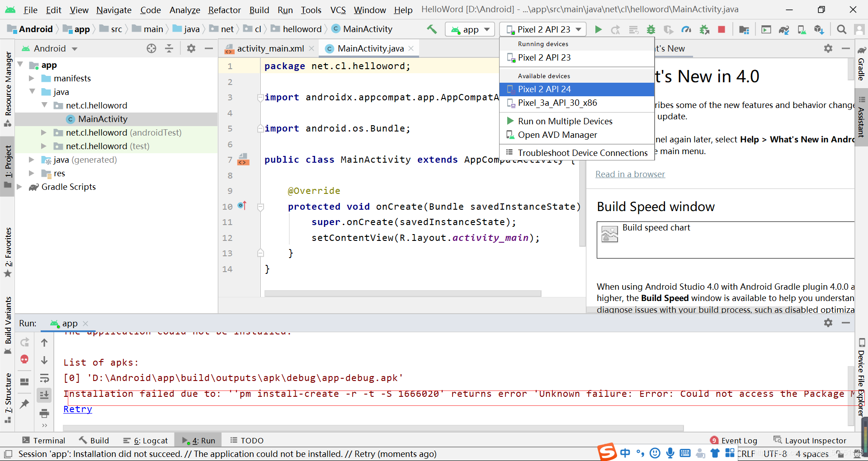The image size is (868, 461).
Task: Close the app Run tab
Action: pyautogui.click(x=86, y=323)
